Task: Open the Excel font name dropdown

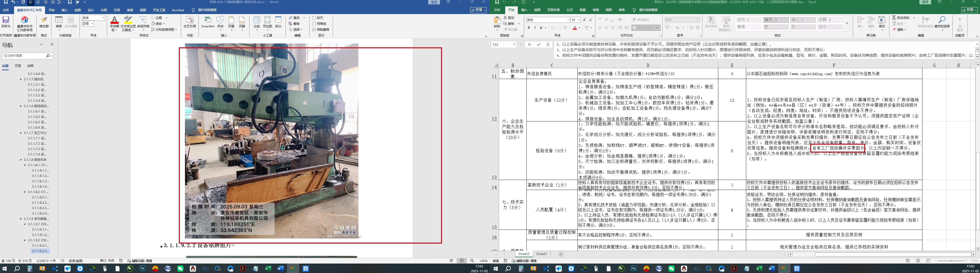Action: click(x=568, y=20)
